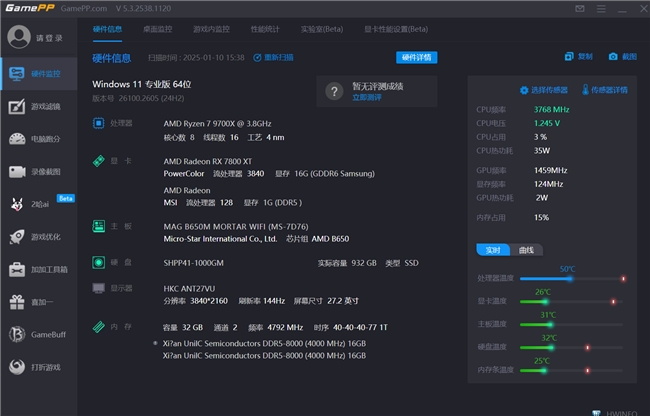The height and width of the screenshot is (416, 650).
Task: Click the 硬盘温度 32℃ slider bar
Action: [x=571, y=347]
